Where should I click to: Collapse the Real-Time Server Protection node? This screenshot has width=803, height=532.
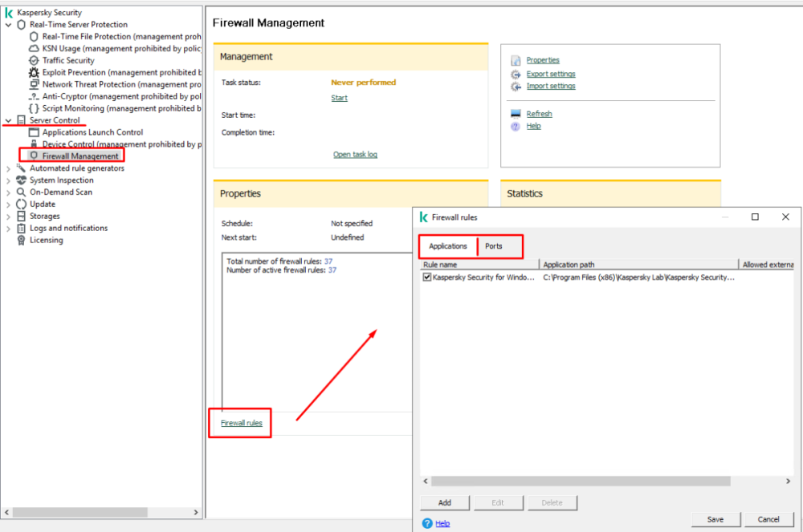8,25
